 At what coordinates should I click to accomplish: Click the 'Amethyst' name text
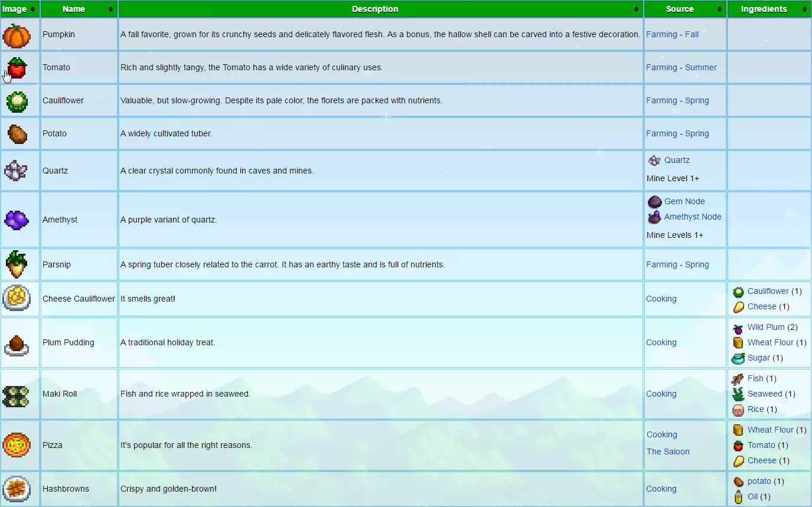point(60,220)
